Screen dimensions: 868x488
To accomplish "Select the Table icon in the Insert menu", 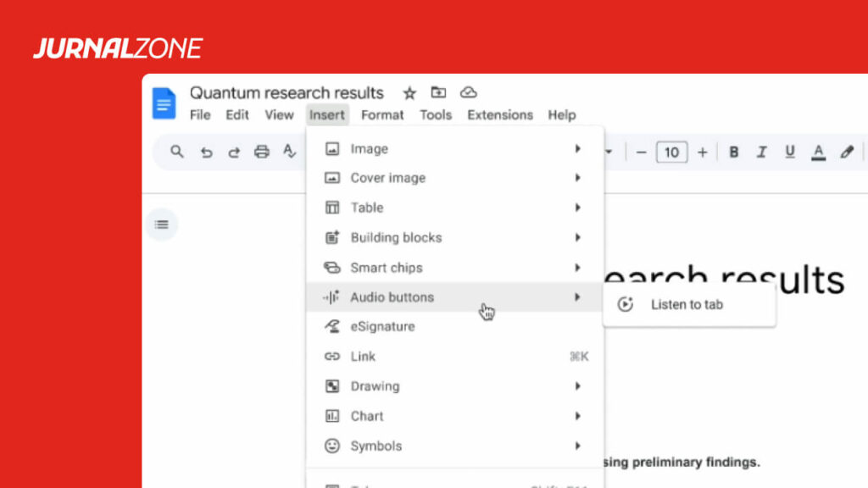I will tap(333, 208).
